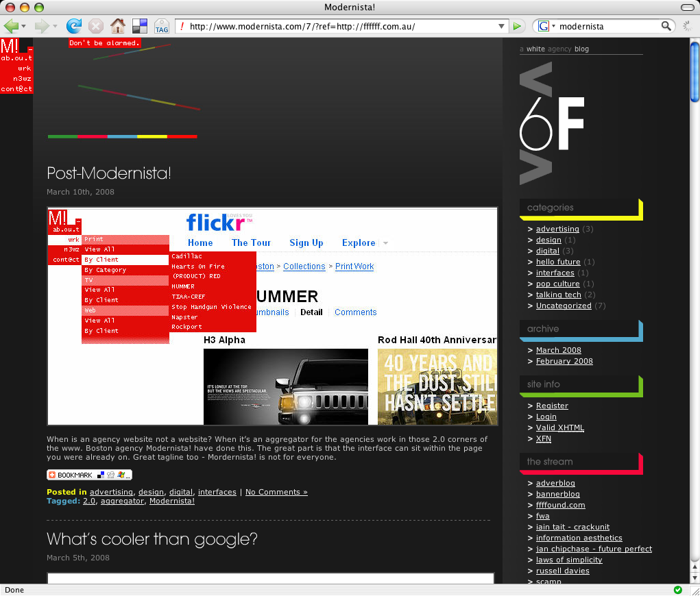Viewport: 700px width, 596px height.
Task: Click the Stop loading icon
Action: 95,26
